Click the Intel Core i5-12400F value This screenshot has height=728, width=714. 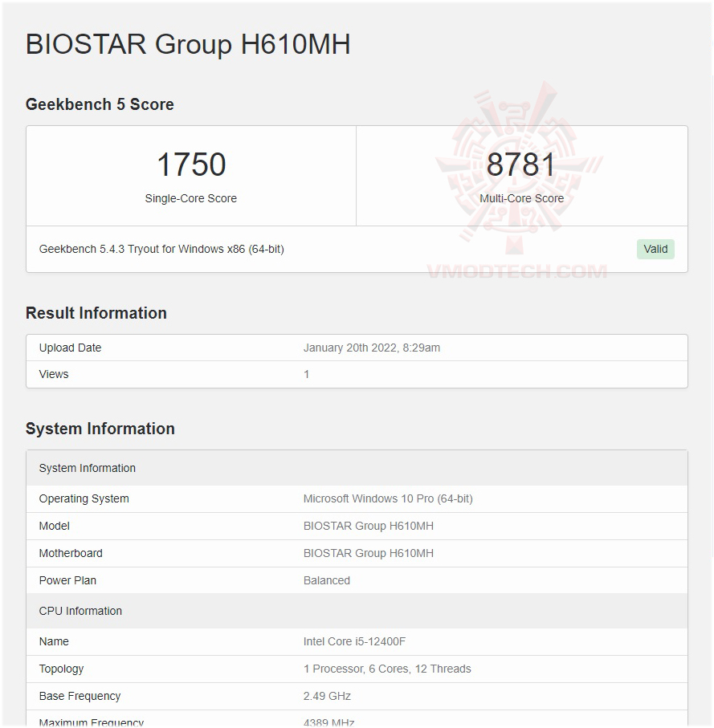[x=354, y=641]
